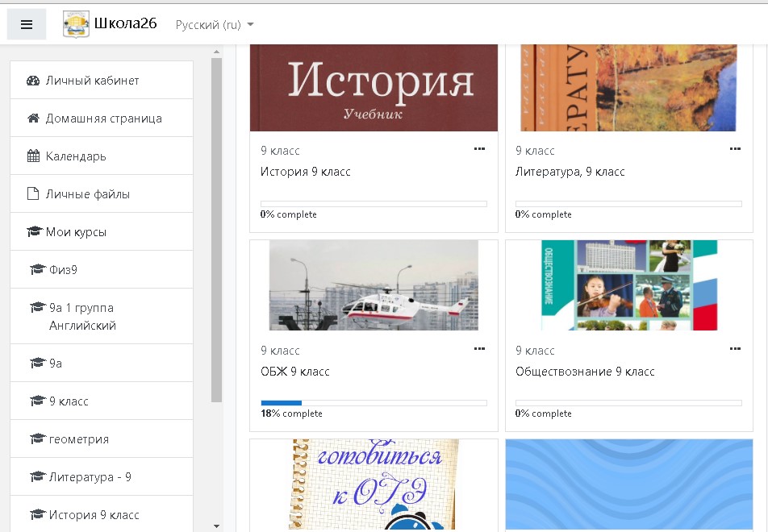
Task: Expand options menu on ОБЖ 9 класс card
Action: pos(479,349)
